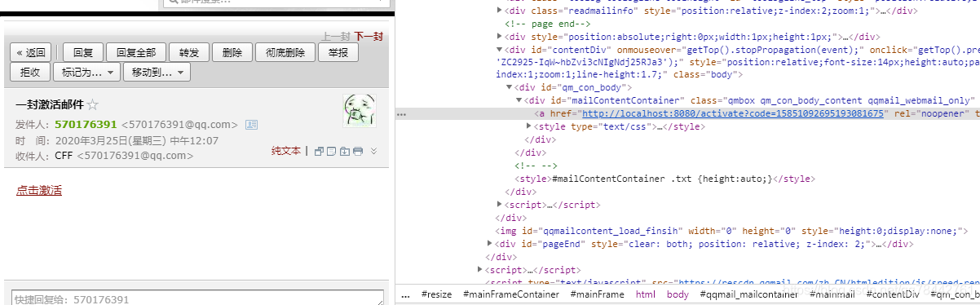Expand script node below mailContentContainer style
Image resolution: width=980 pixels, height=305 pixels.
pos(500,205)
